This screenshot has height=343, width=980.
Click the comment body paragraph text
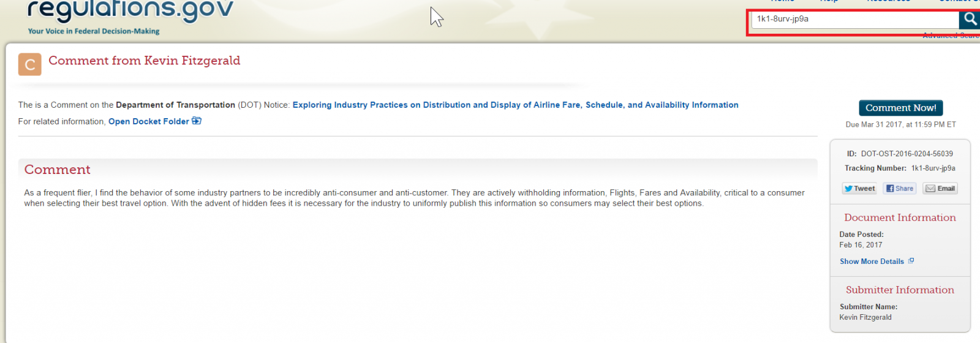[414, 198]
